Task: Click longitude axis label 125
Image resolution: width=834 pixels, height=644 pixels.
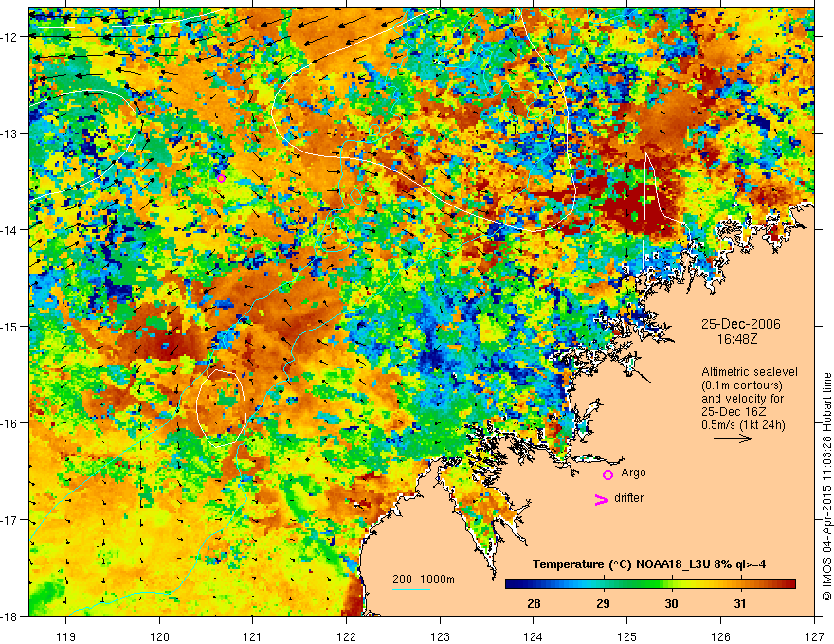Action: (x=627, y=636)
